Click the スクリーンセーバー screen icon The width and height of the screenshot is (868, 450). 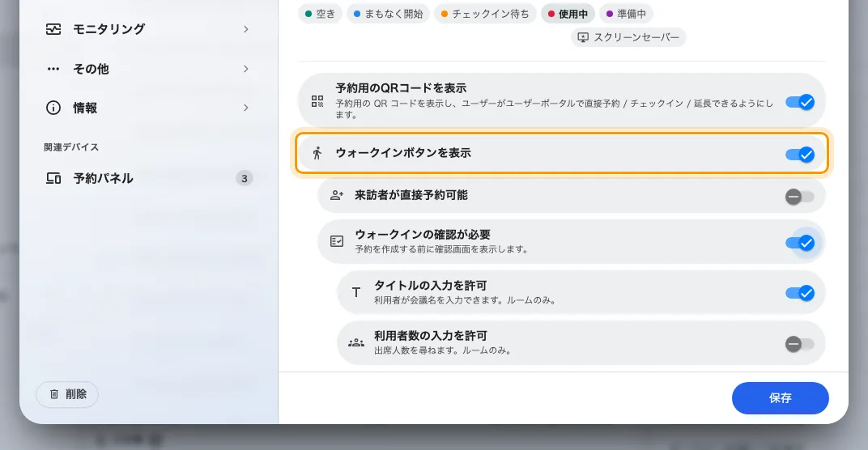click(583, 38)
